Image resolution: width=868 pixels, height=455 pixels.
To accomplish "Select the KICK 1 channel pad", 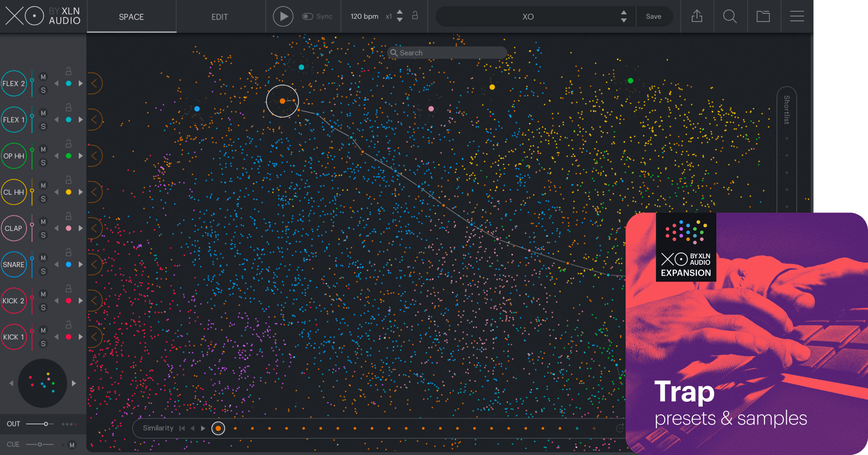I will click(14, 337).
